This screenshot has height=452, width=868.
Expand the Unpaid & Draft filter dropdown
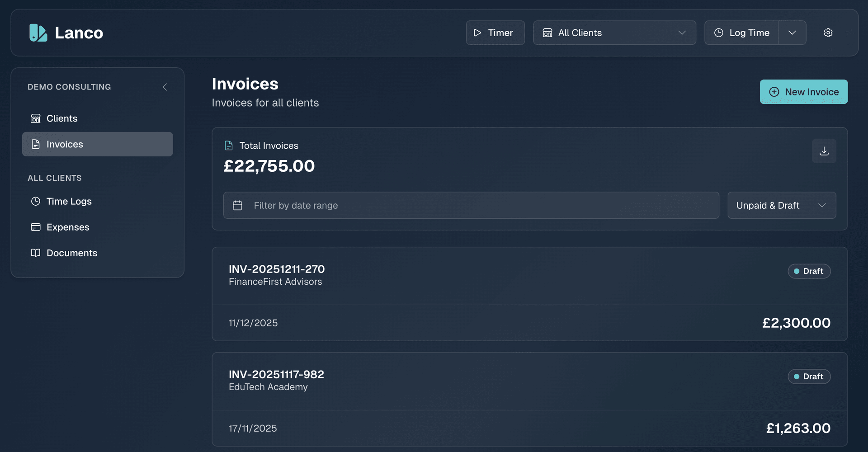782,205
